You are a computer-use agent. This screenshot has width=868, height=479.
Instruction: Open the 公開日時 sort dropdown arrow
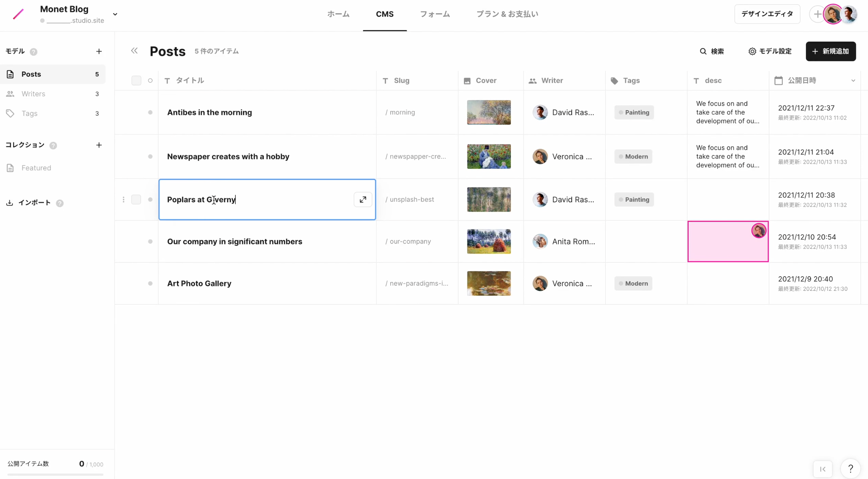pos(853,81)
